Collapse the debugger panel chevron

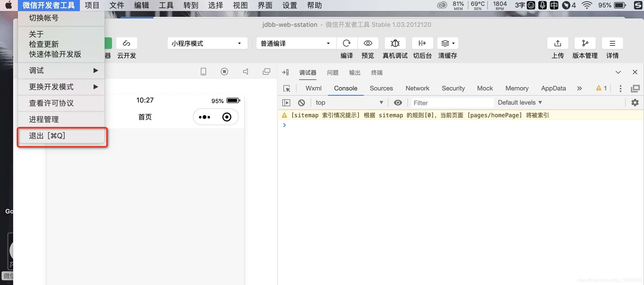pyautogui.click(x=618, y=72)
